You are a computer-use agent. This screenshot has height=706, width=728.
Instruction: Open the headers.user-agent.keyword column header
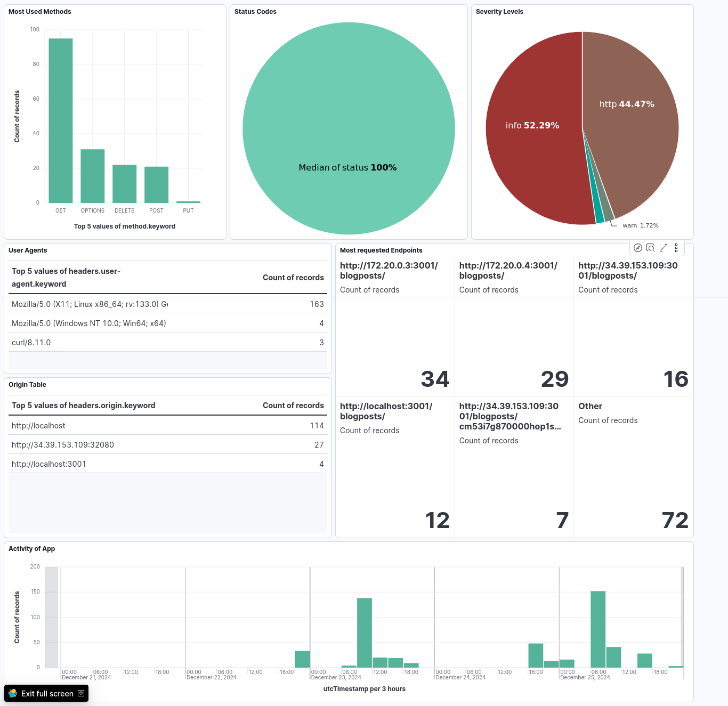(66, 278)
